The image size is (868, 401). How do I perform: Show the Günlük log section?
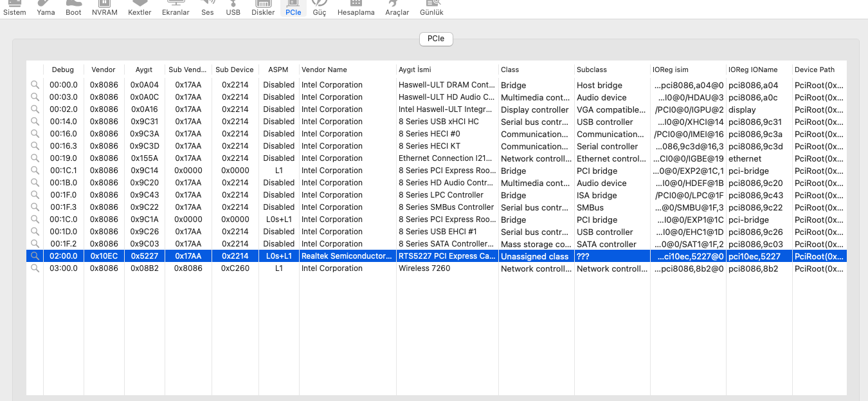point(431,8)
